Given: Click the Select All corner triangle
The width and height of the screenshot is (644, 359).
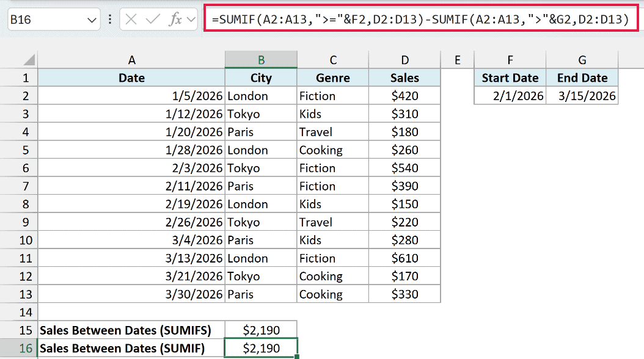Looking at the screenshot, I should point(29,60).
